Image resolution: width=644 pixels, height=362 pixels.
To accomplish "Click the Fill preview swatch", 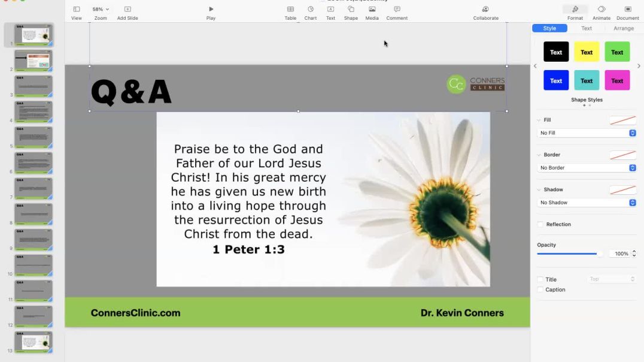I will coord(622,120).
